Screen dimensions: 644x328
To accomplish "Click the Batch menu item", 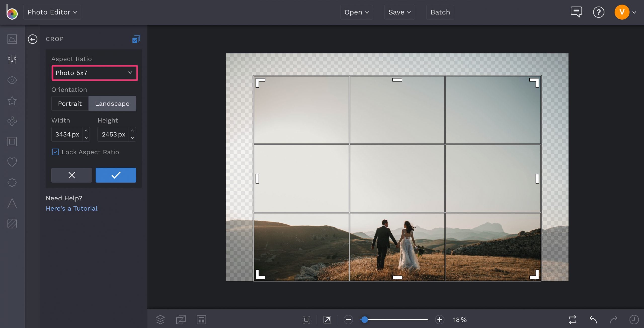I will pyautogui.click(x=440, y=11).
